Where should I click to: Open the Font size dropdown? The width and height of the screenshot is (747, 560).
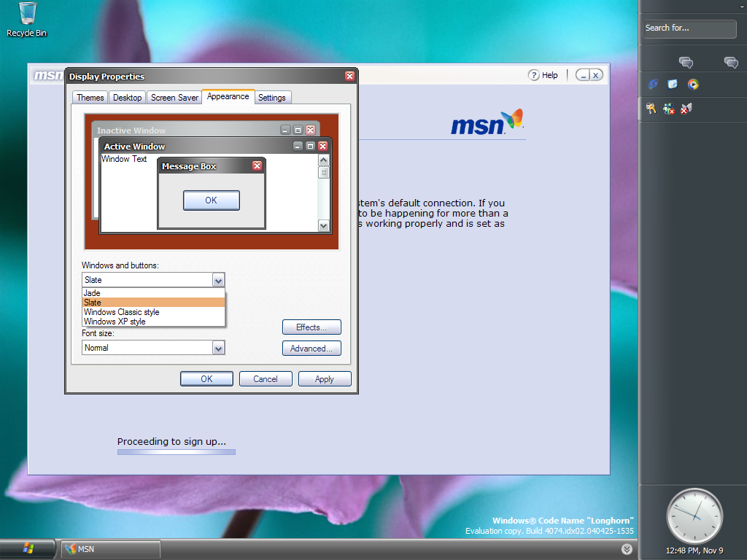pyautogui.click(x=217, y=349)
